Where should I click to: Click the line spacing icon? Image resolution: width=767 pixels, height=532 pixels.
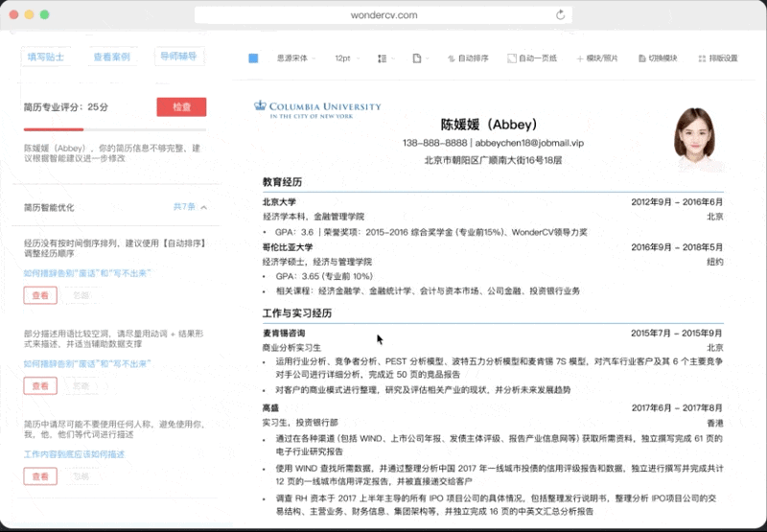coord(383,58)
